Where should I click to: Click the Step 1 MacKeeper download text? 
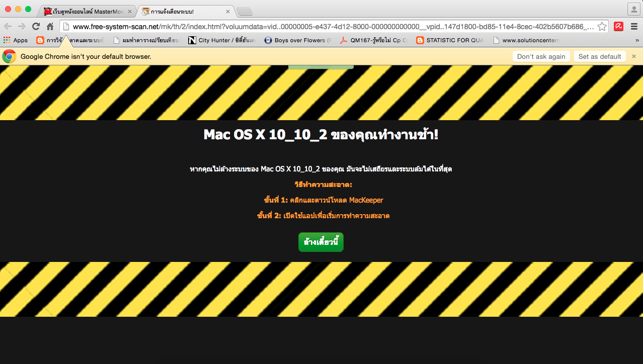pos(324,200)
